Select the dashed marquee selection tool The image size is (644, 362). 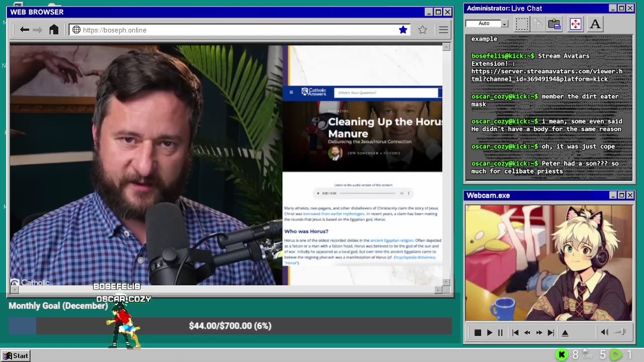[522, 24]
